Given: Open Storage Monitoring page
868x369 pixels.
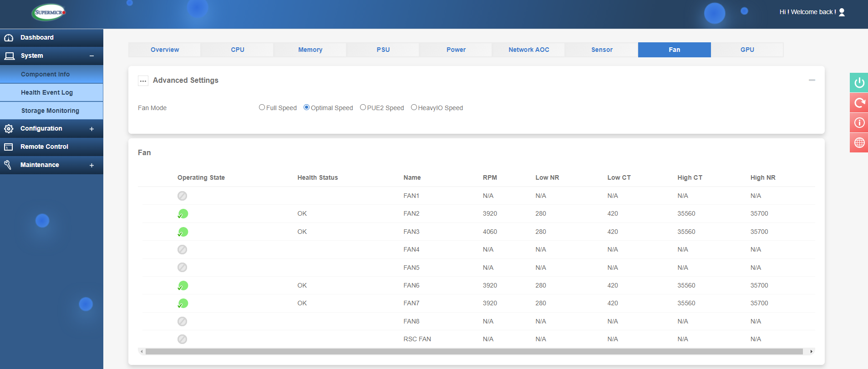Looking at the screenshot, I should coord(50,111).
